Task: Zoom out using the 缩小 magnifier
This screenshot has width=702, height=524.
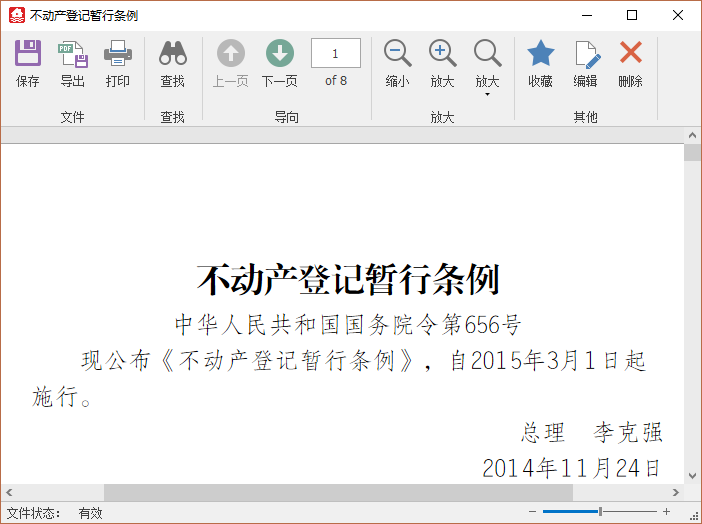Action: [397, 53]
